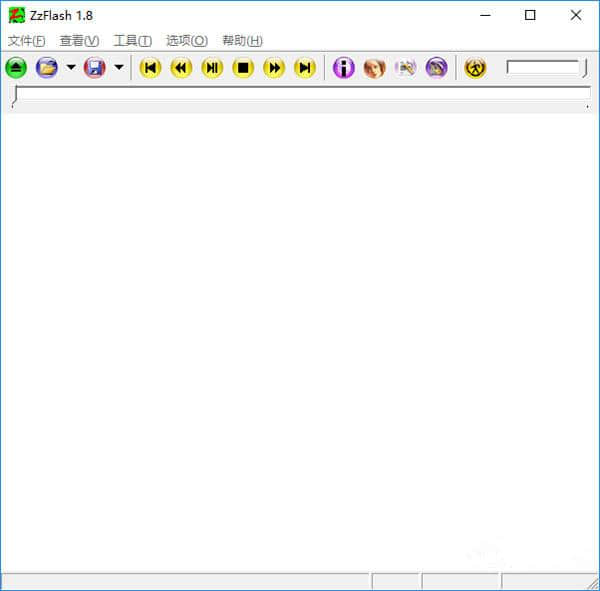
Task: Open the 查看(V) menu
Action: (79, 41)
